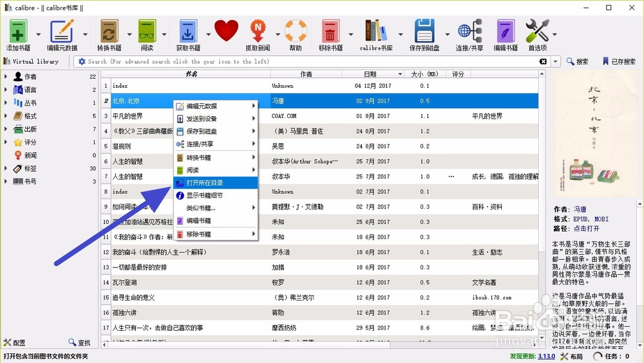Expand the 格式 formats tree node
The image size is (644, 363).
click(x=6, y=116)
